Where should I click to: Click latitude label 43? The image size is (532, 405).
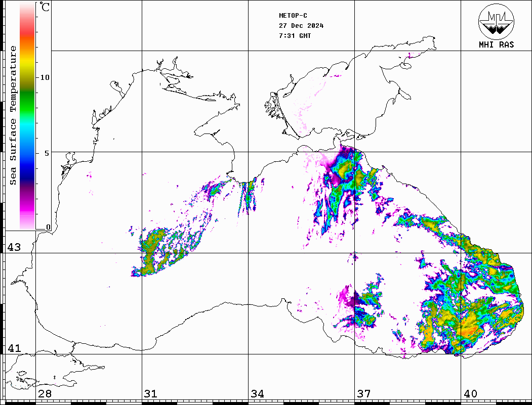pos(14,247)
